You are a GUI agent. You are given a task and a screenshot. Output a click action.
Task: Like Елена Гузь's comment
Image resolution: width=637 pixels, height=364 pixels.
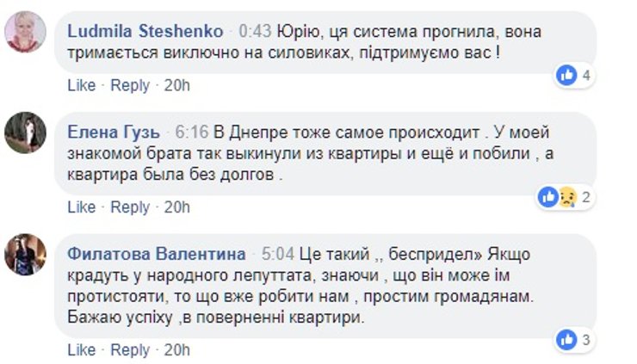point(81,207)
